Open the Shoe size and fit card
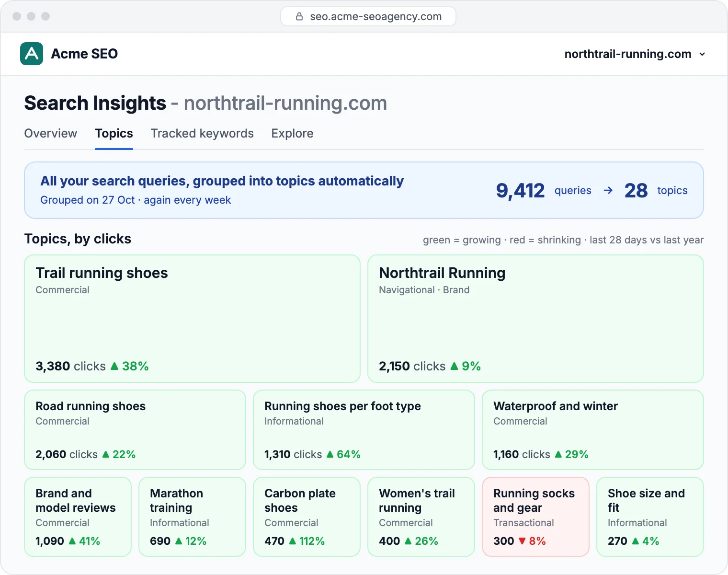Image resolution: width=728 pixels, height=575 pixels. coord(650,517)
